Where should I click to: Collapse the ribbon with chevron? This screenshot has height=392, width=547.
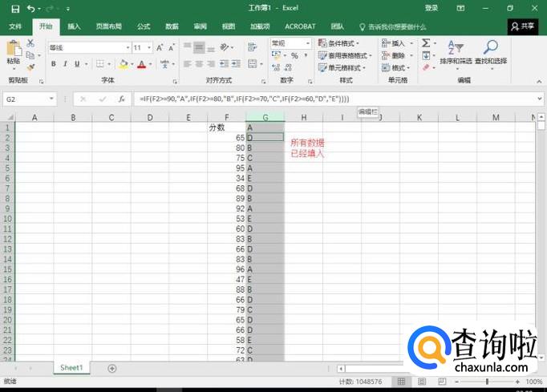(x=539, y=81)
